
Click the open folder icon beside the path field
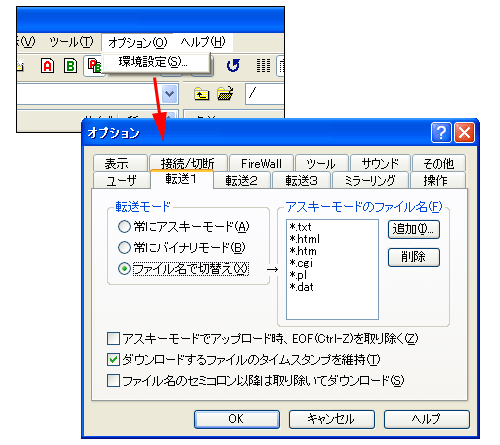click(x=225, y=94)
